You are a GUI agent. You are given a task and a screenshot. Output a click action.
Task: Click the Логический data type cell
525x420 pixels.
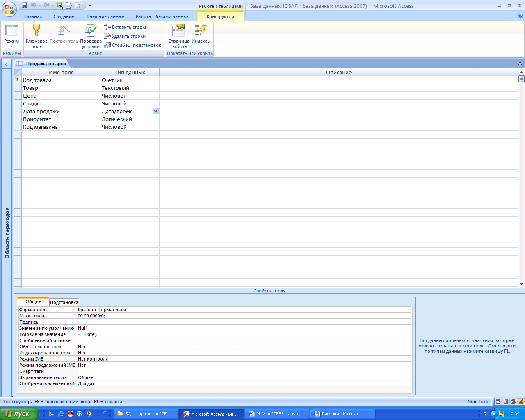130,119
